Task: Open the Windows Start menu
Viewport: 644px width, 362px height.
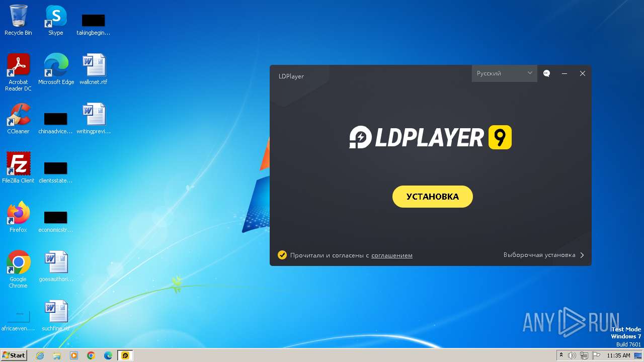Action: 14,355
